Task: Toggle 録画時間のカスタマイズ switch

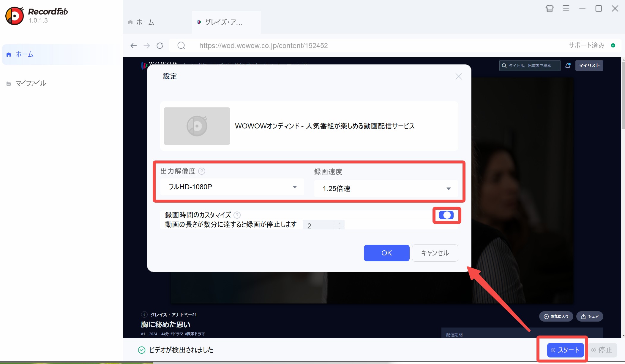Action: [446, 215]
